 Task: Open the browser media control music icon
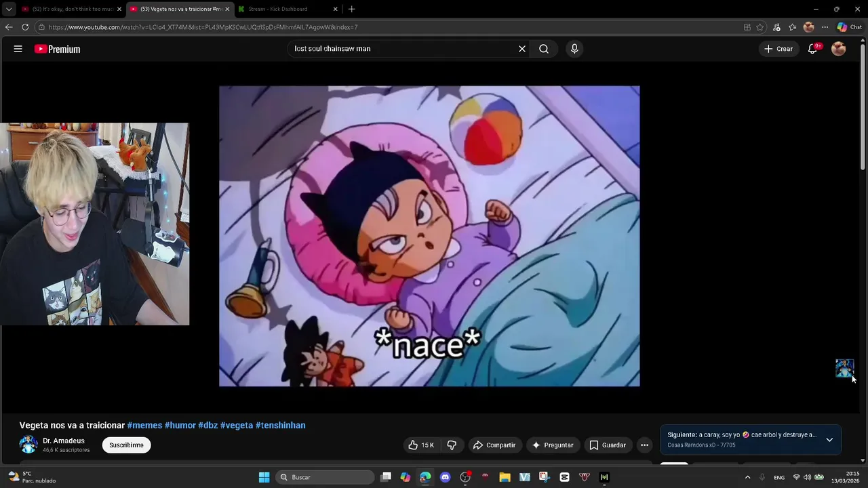point(776,27)
